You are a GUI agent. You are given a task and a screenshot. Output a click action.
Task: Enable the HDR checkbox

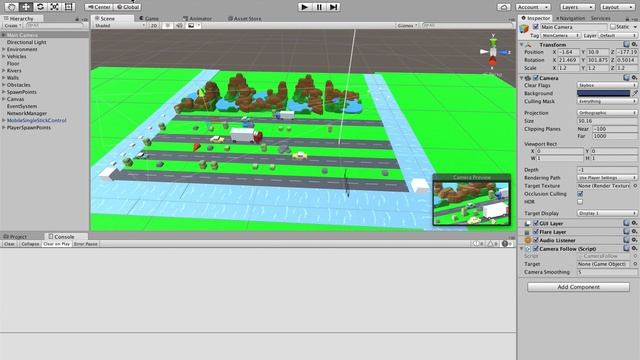tap(580, 202)
